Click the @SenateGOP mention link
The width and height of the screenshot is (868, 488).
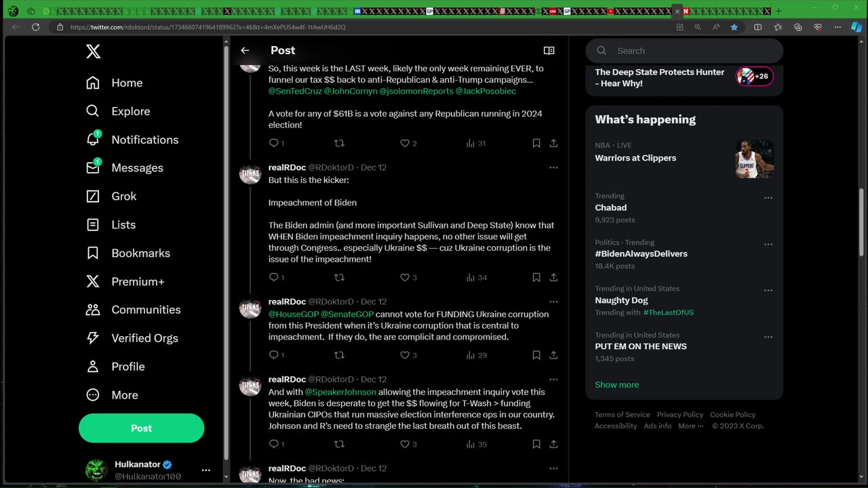[347, 314]
